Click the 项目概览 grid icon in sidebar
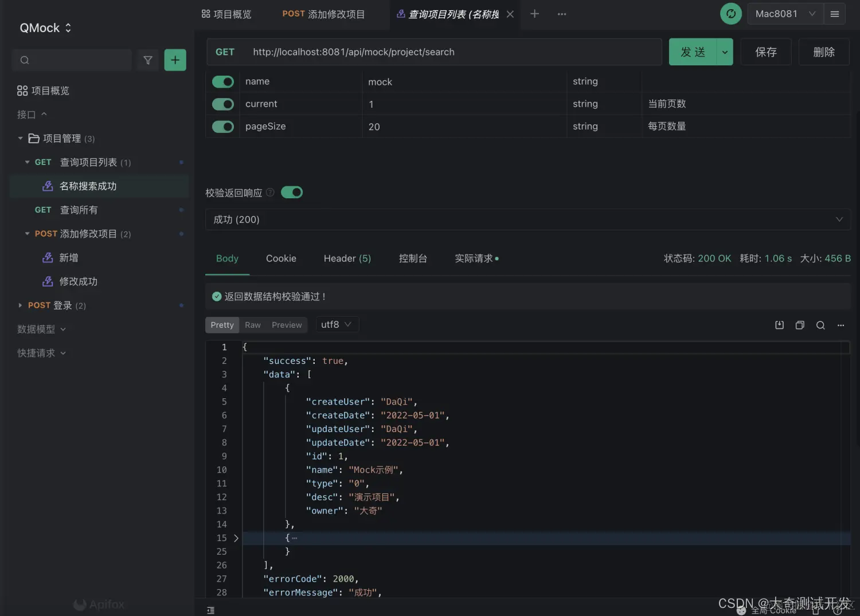Viewport: 860px width, 616px height. 22,91
